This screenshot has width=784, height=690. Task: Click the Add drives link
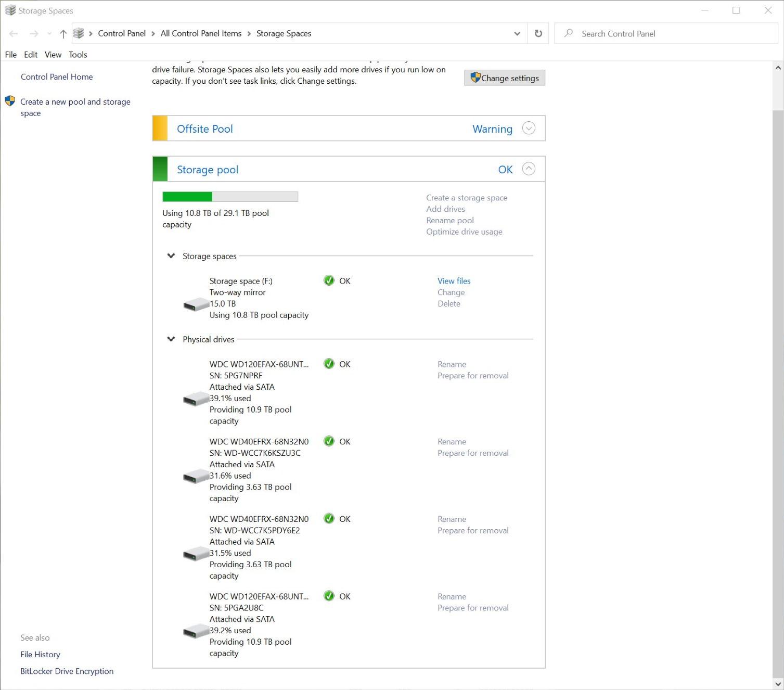[445, 209]
